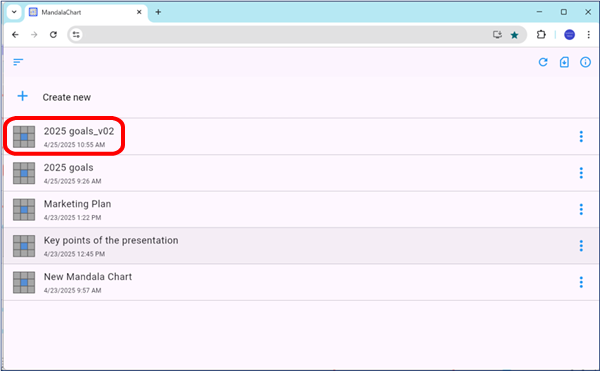Open three-dot menu for Key points presentation
Screen dimensions: 600x371
[581, 246]
